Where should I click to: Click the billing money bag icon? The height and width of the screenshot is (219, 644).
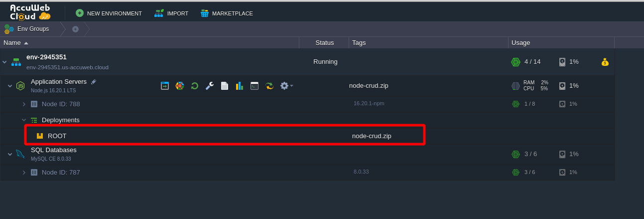point(605,62)
